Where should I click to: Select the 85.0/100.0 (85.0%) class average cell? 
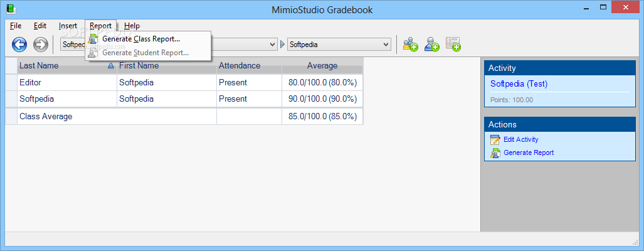(322, 117)
